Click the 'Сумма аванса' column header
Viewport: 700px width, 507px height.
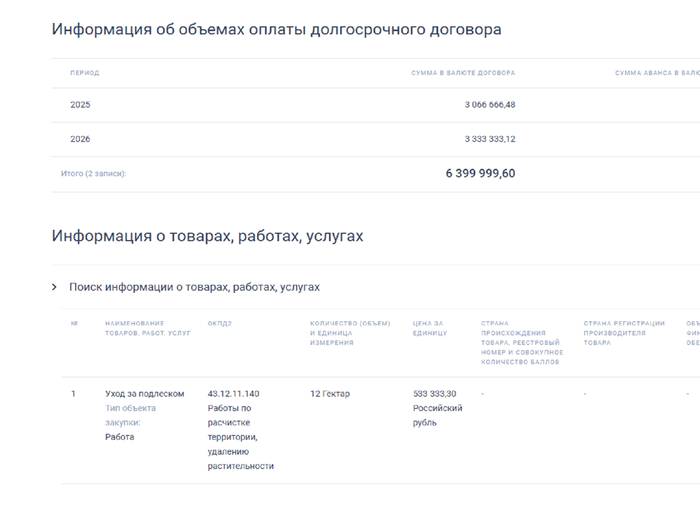coord(655,73)
